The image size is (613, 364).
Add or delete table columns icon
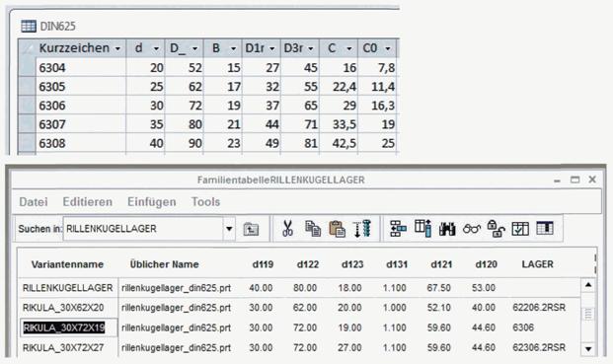[423, 229]
